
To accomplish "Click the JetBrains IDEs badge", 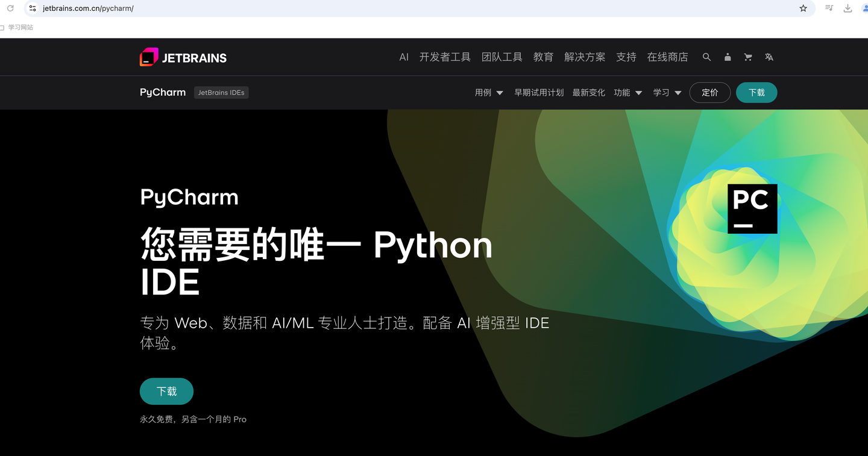I will tap(221, 93).
